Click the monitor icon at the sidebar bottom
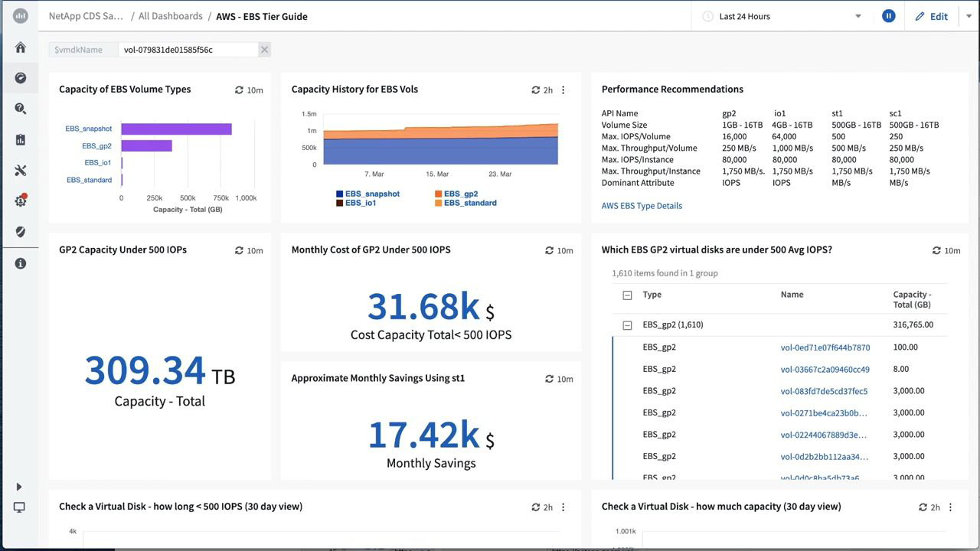This screenshot has height=551, width=980. (18, 507)
